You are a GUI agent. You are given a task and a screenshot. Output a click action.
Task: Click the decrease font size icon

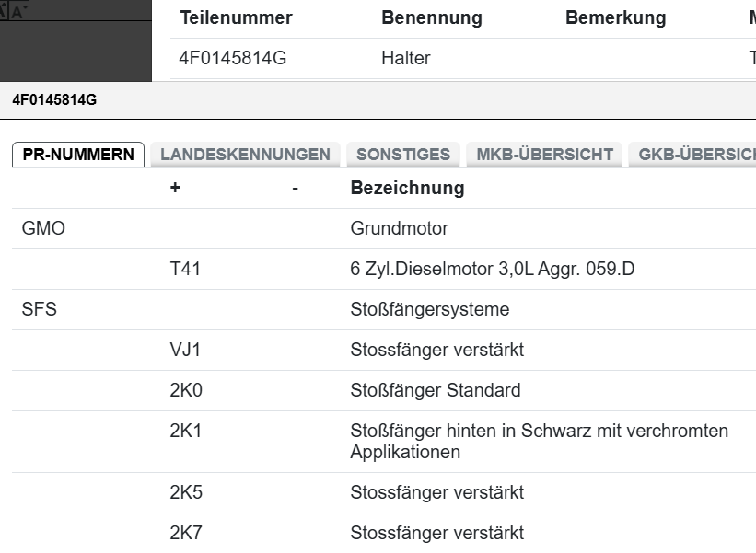pyautogui.click(x=18, y=10)
